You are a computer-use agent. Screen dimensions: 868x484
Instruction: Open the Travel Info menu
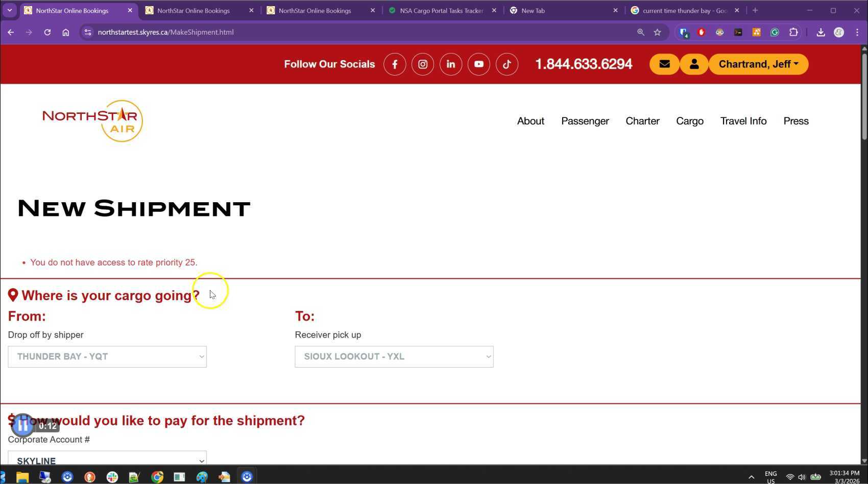click(x=743, y=121)
